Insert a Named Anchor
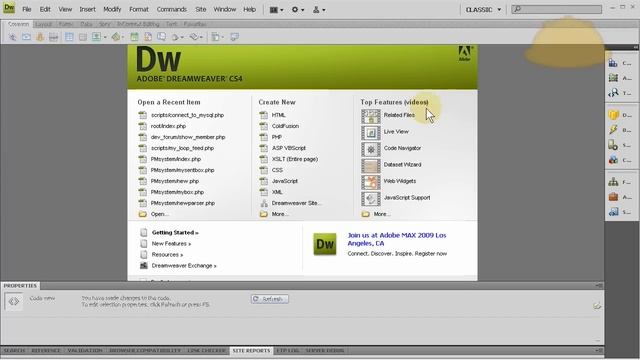 tap(40, 37)
